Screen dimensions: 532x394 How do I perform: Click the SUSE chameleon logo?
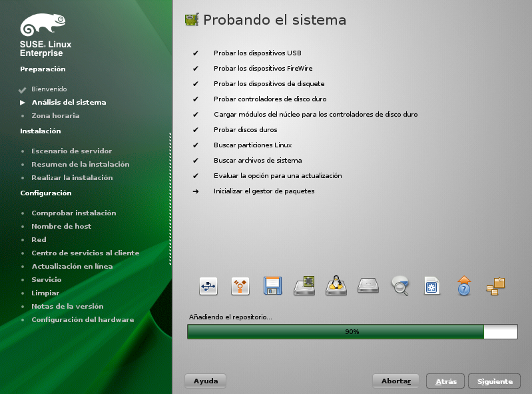pyautogui.click(x=43, y=26)
